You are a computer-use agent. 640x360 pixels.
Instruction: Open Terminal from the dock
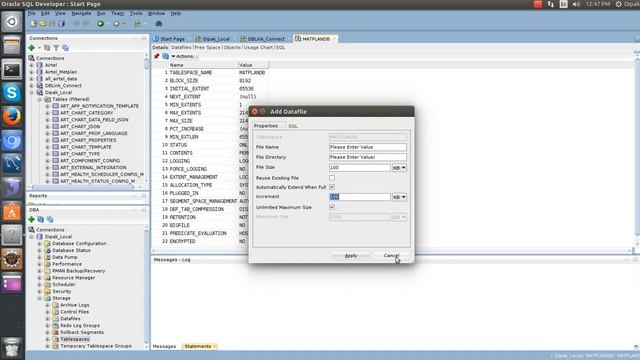[x=11, y=69]
